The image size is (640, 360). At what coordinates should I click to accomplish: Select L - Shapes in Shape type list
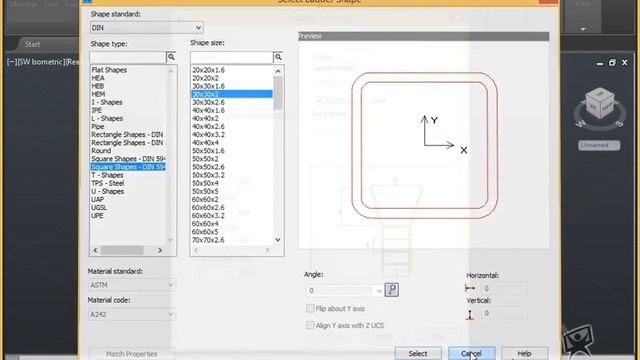tap(107, 118)
